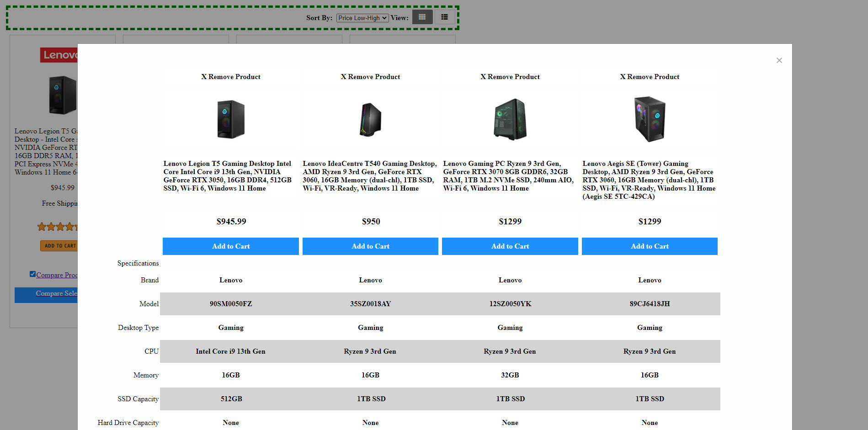
Task: Add the Aegis SE Tower to cart
Action: [649, 246]
